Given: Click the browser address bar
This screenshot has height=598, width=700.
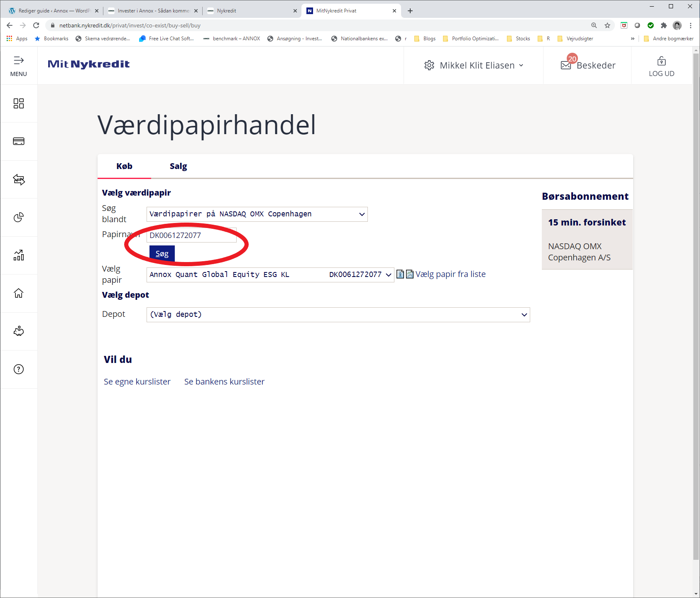Looking at the screenshot, I should 316,25.
